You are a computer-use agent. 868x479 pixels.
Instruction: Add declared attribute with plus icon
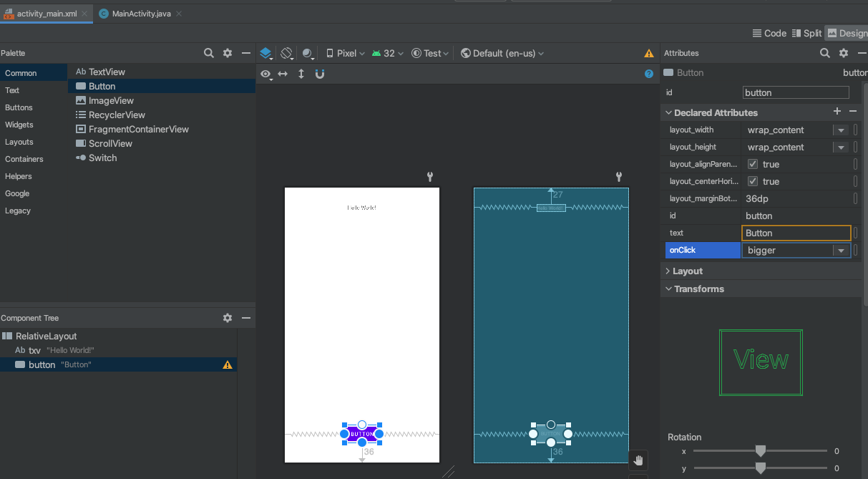(x=837, y=112)
